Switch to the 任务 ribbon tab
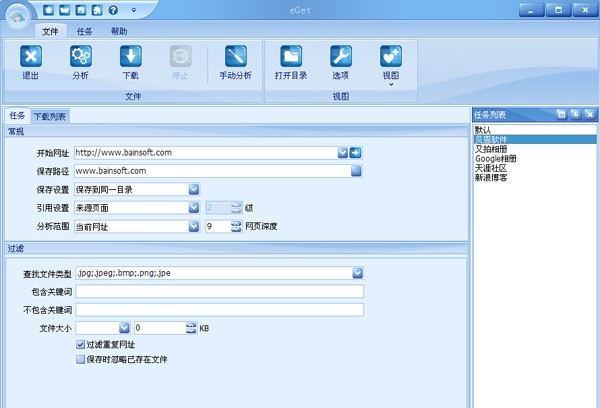600x408 pixels. coord(85,31)
